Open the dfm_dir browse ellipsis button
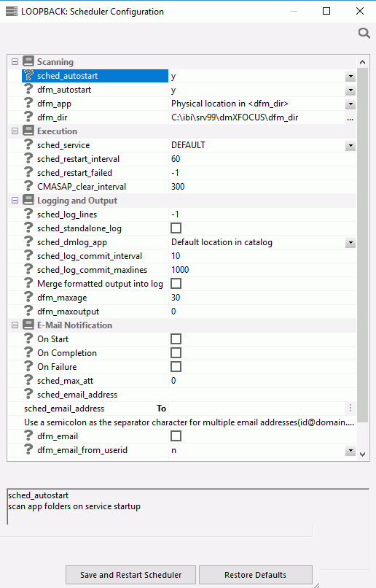376x588 pixels. [350, 117]
